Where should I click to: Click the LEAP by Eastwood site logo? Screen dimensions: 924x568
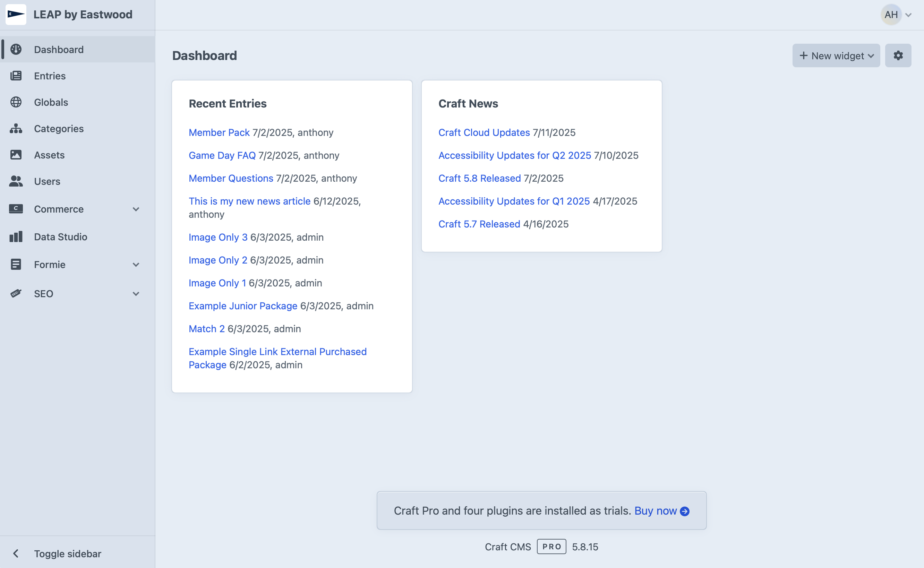pos(16,15)
